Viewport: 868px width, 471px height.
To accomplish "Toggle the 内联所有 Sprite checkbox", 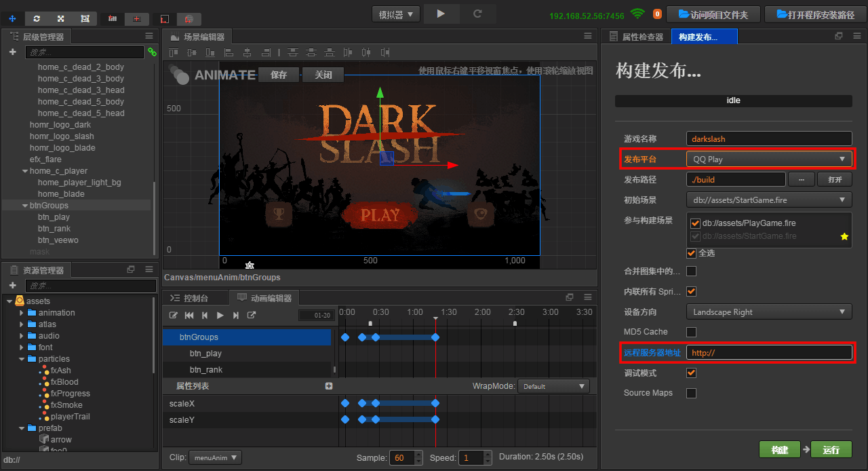I will point(691,292).
